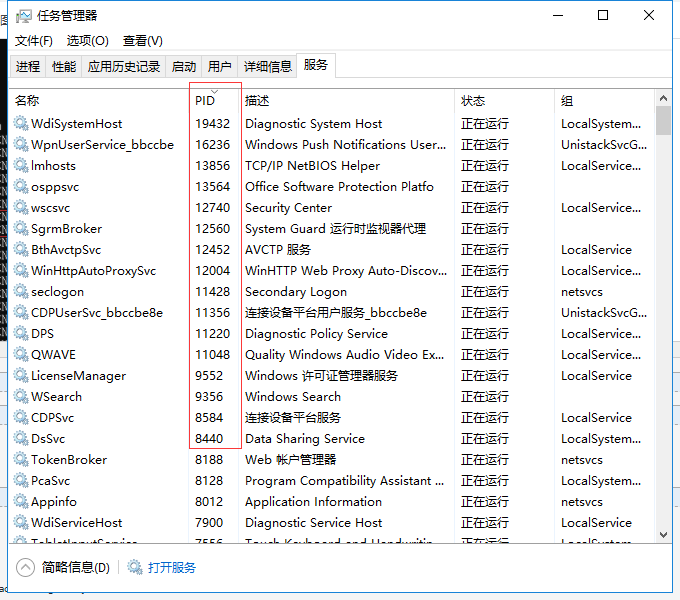The height and width of the screenshot is (600, 680).
Task: Click the Diagnostic Policy Service description
Action: point(316,334)
